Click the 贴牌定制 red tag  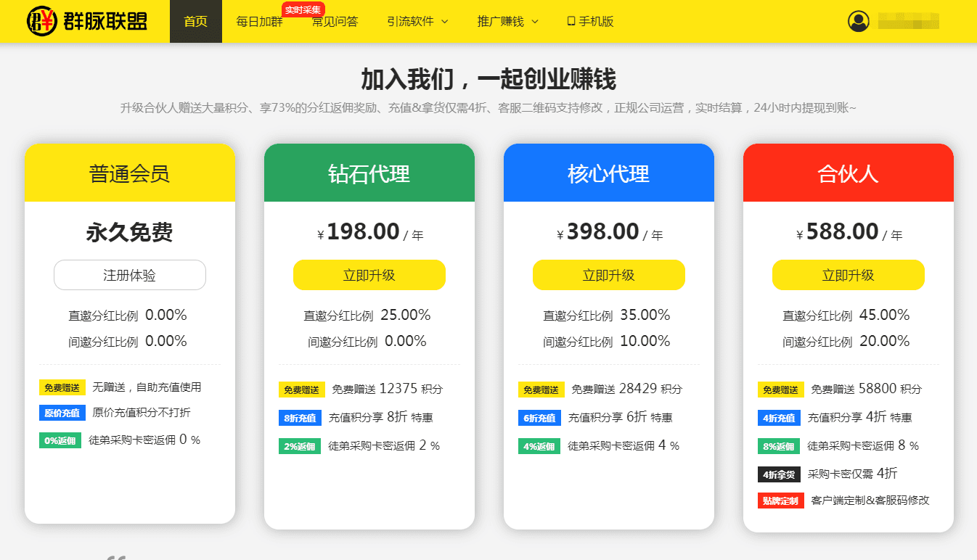pyautogui.click(x=781, y=501)
